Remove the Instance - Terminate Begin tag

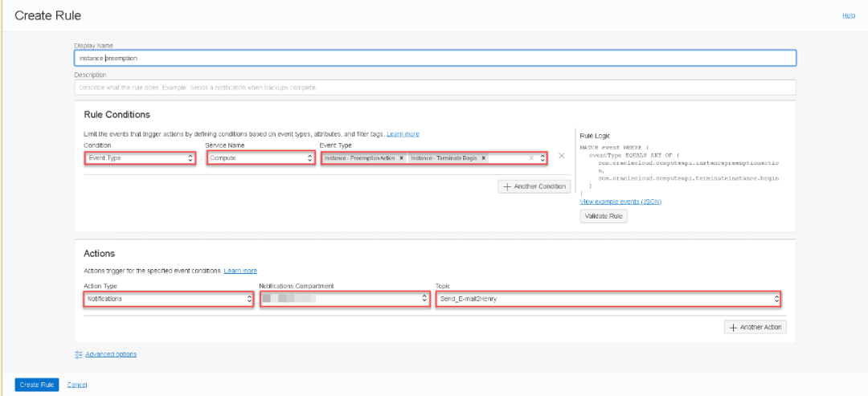tap(484, 158)
